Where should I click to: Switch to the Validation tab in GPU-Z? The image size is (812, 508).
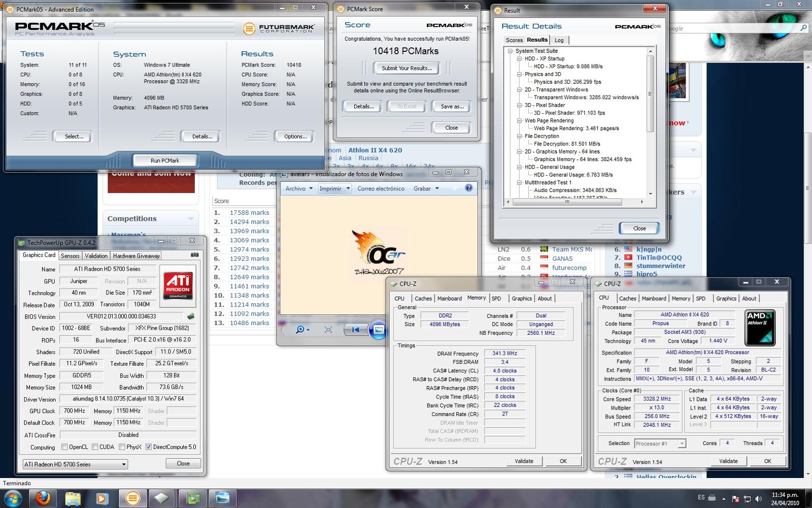pos(96,256)
